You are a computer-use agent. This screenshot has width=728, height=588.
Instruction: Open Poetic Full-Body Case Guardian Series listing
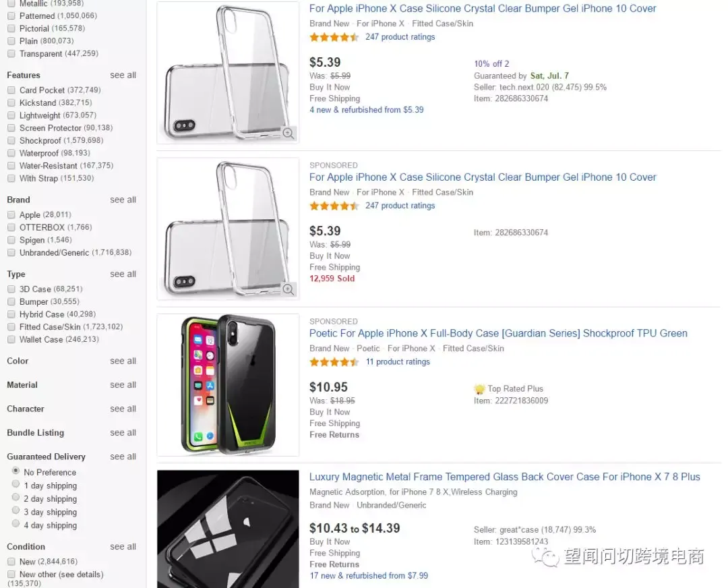click(498, 334)
